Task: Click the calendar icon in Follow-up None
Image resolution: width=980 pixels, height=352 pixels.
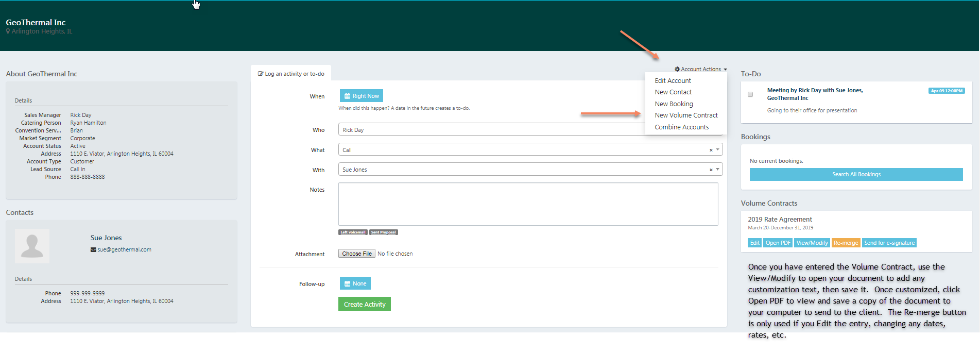Action: pos(348,284)
